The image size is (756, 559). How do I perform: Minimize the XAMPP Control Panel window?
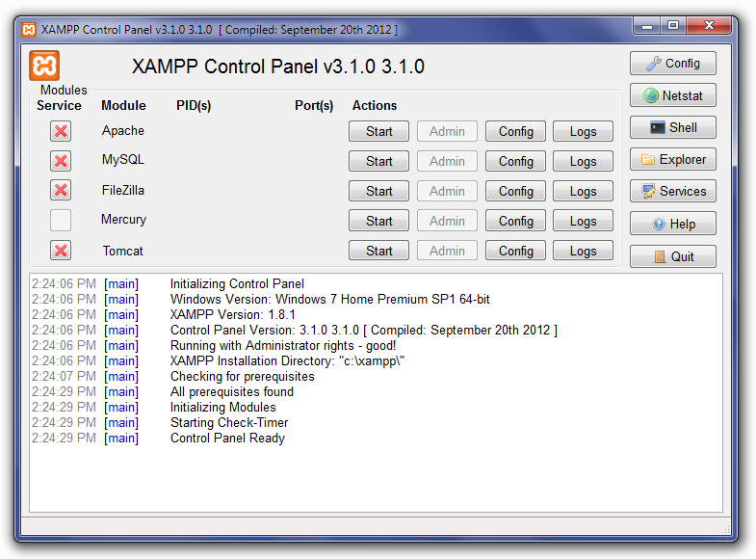647,26
